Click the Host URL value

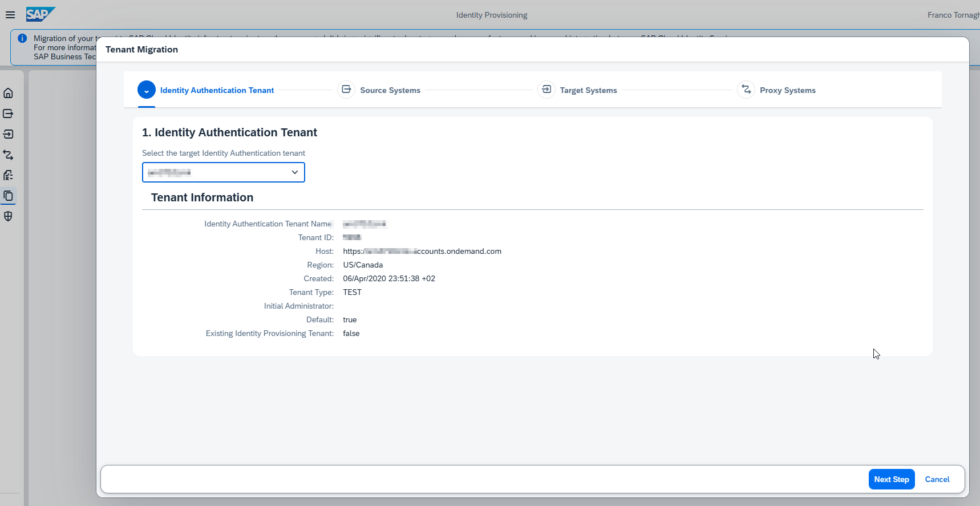click(x=422, y=251)
